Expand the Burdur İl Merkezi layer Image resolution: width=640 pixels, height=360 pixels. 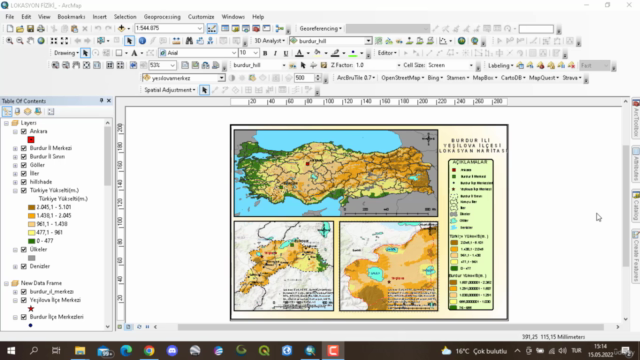[15, 148]
